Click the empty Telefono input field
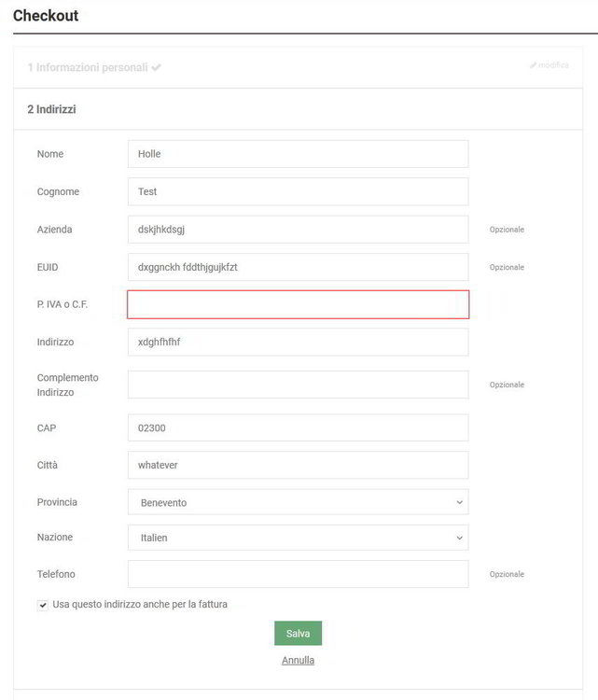 [x=298, y=574]
